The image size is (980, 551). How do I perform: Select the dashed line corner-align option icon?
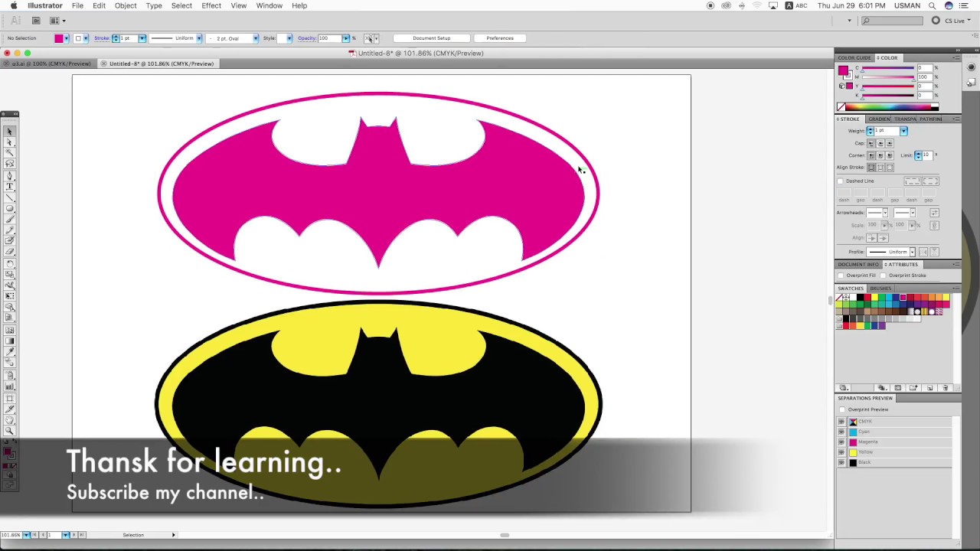930,181
